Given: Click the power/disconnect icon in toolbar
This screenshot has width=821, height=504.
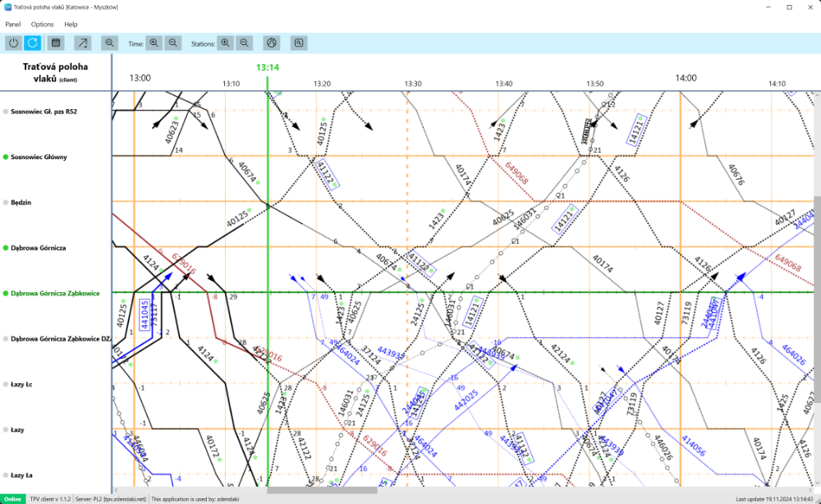Looking at the screenshot, I should tap(13, 43).
